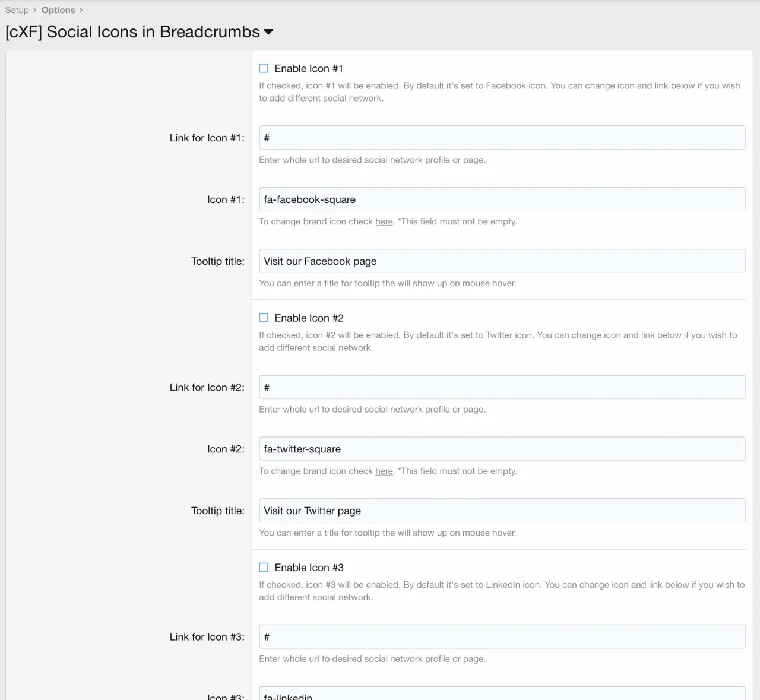
Task: Go to Setup breadcrumb
Action: [x=17, y=10]
